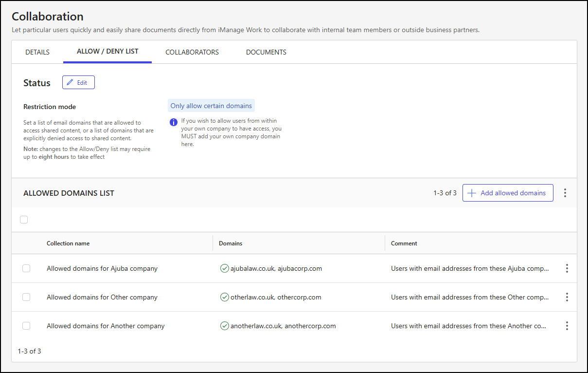588x373 pixels.
Task: Click the info icon beside restriction note
Action: (x=173, y=122)
